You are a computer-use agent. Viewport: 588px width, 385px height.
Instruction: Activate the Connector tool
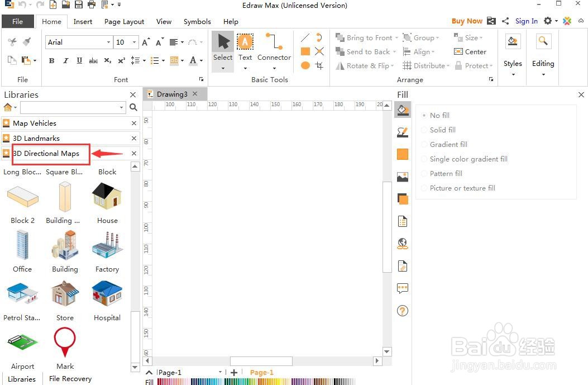point(274,47)
